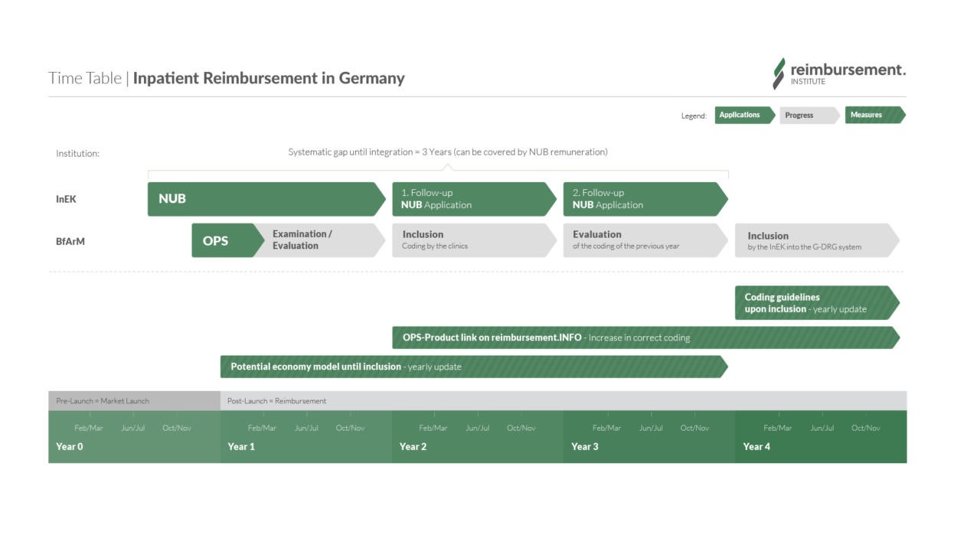
Task: Click the Institution: heading text
Action: pyautogui.click(x=77, y=154)
